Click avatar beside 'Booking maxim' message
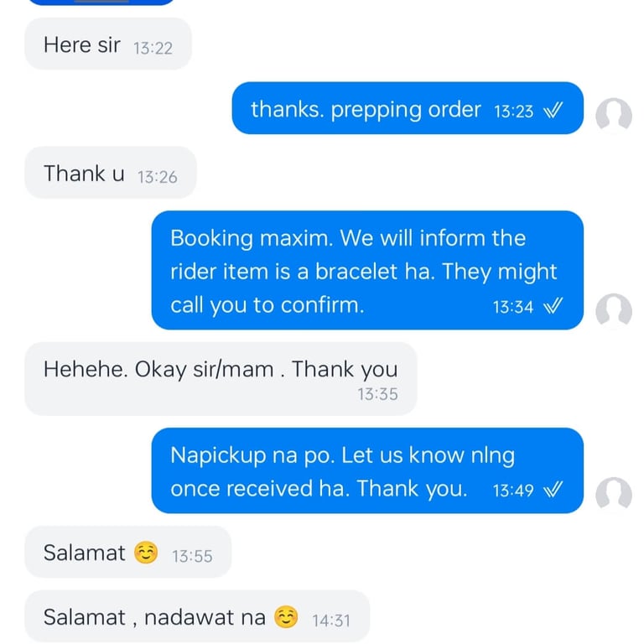This screenshot has height=644, width=644. [614, 311]
